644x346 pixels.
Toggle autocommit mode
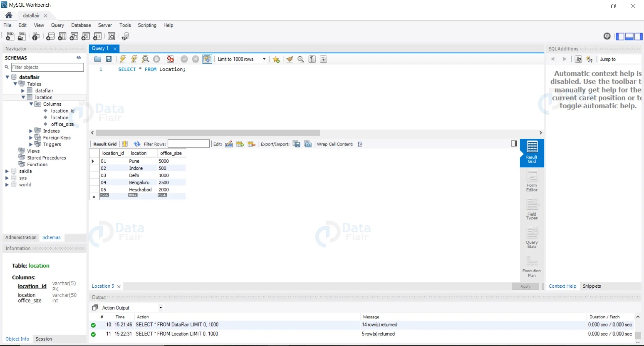[x=207, y=59]
